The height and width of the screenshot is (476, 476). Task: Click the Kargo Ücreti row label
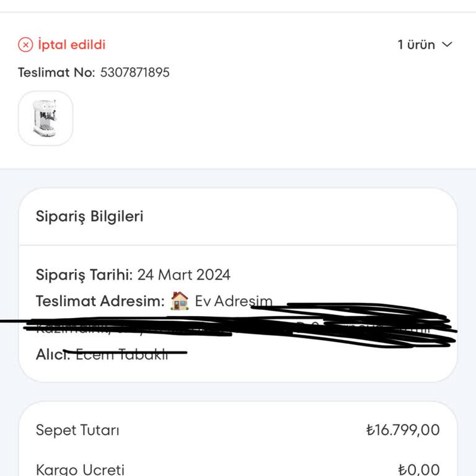point(81,470)
